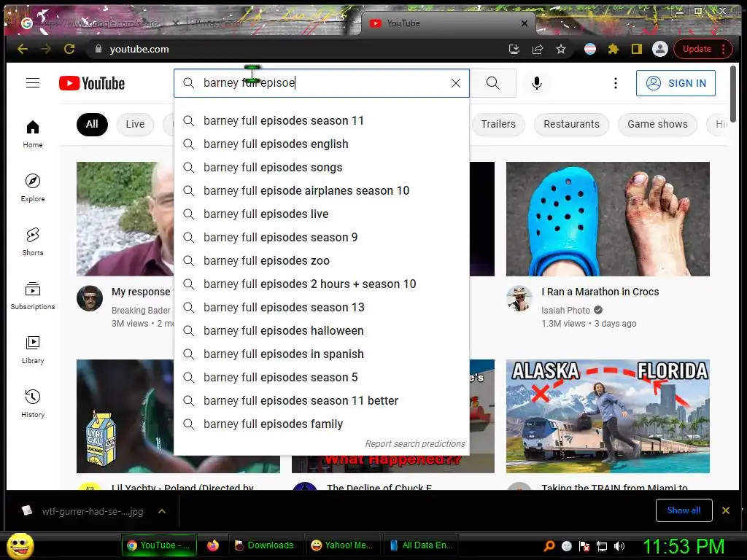Open Firefox from the taskbar
Image resolution: width=747 pixels, height=560 pixels.
213,545
